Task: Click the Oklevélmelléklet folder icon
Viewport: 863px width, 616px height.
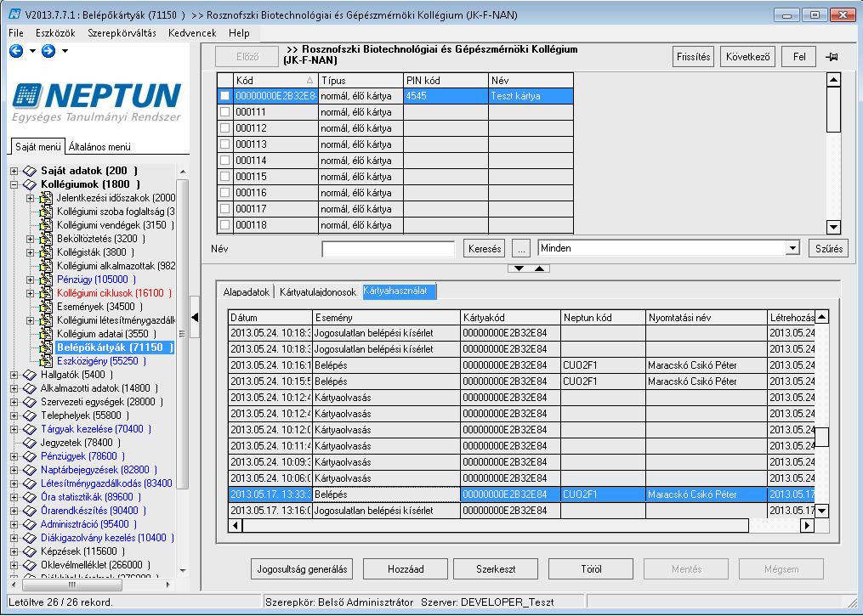Action: coord(29,565)
